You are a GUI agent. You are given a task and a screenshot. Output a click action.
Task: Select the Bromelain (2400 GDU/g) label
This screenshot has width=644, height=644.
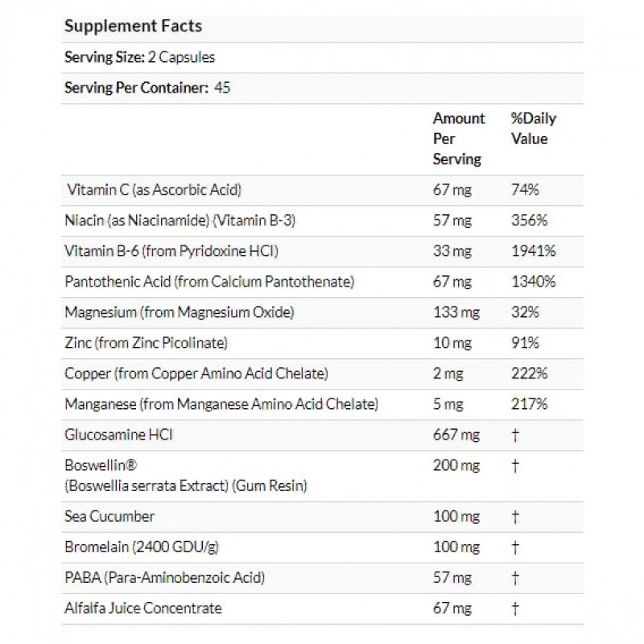click(141, 547)
